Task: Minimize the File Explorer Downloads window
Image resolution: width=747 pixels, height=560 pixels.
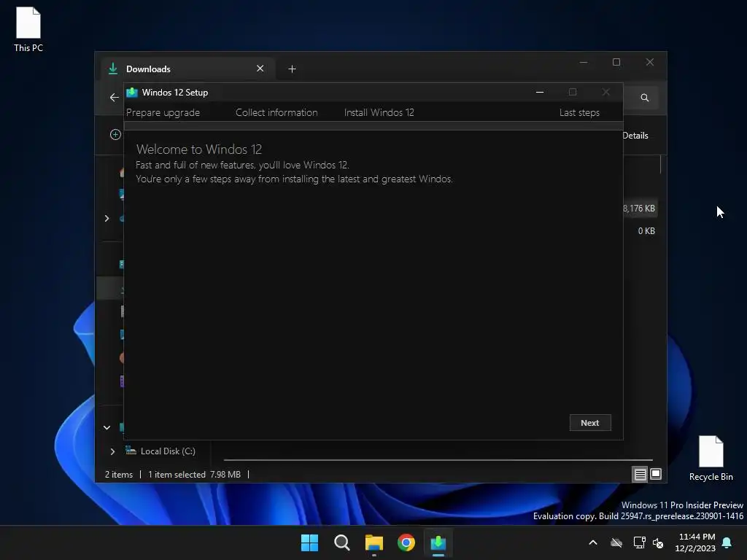Action: pos(584,63)
